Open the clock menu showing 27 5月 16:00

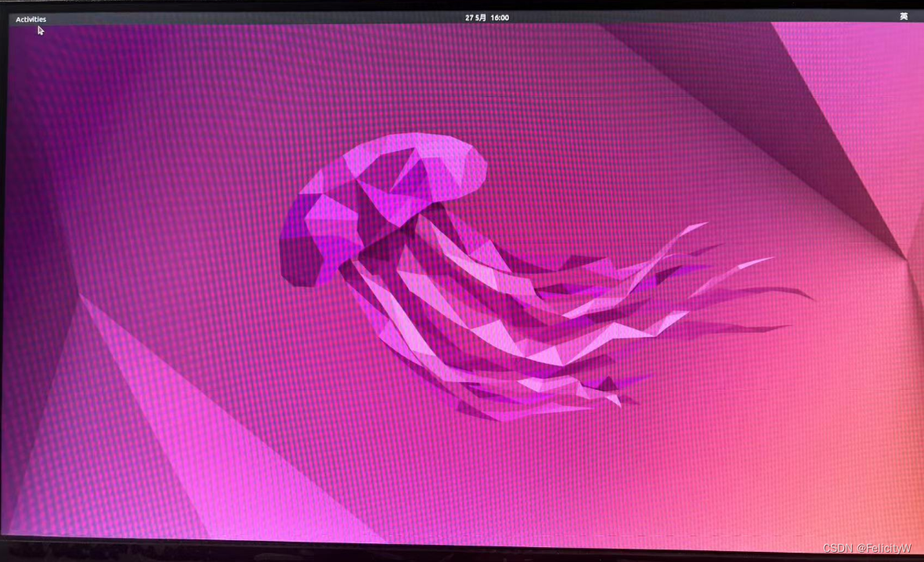[487, 18]
